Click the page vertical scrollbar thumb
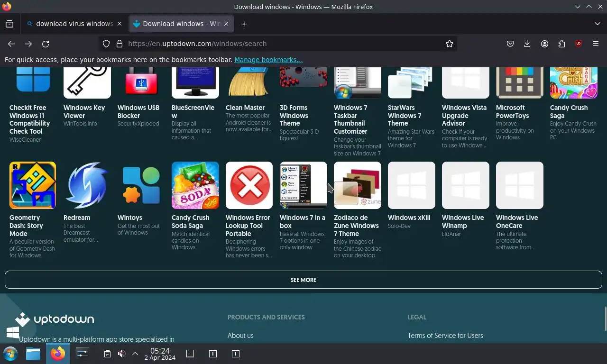Image resolution: width=607 pixels, height=364 pixels. click(x=605, y=319)
